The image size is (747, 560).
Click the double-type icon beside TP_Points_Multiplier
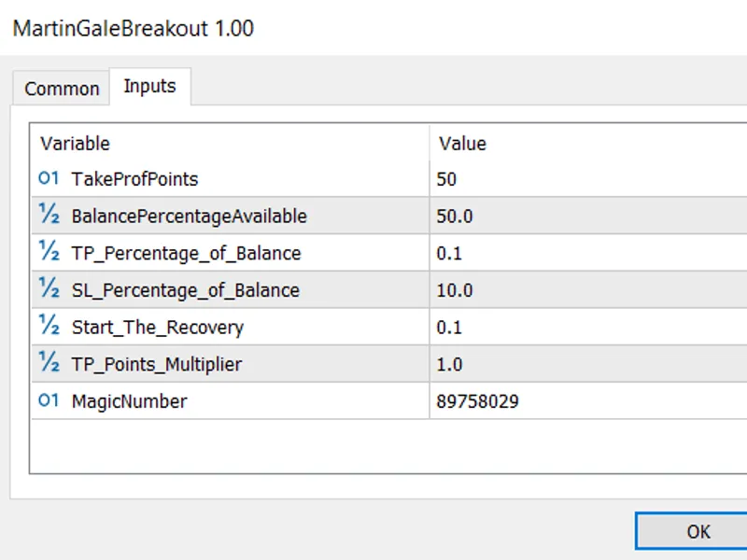(x=49, y=363)
